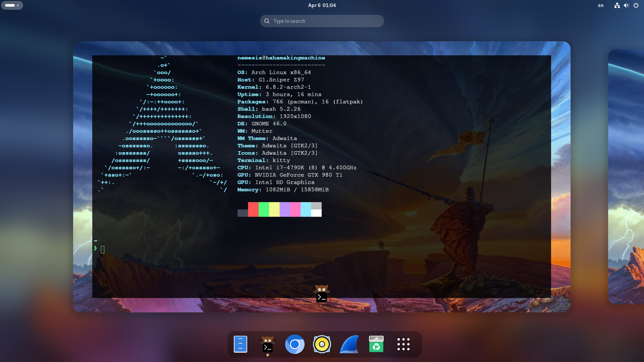The width and height of the screenshot is (644, 362).
Task: Click the 'Host: G1.Sniper Z97' line
Action: click(271, 80)
